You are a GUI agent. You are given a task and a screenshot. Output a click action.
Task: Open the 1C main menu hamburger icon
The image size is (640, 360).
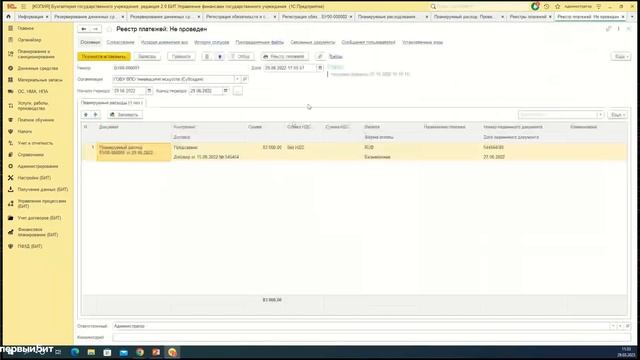tap(23, 7)
